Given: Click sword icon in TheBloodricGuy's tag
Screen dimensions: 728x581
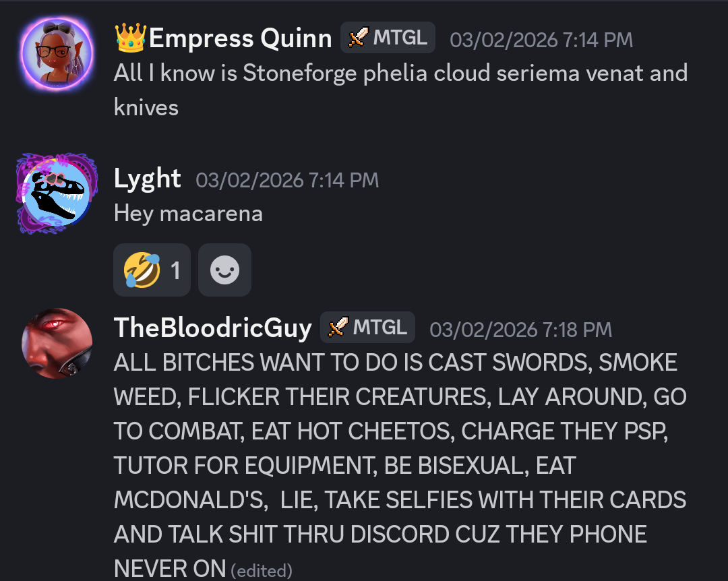Looking at the screenshot, I should (x=338, y=327).
